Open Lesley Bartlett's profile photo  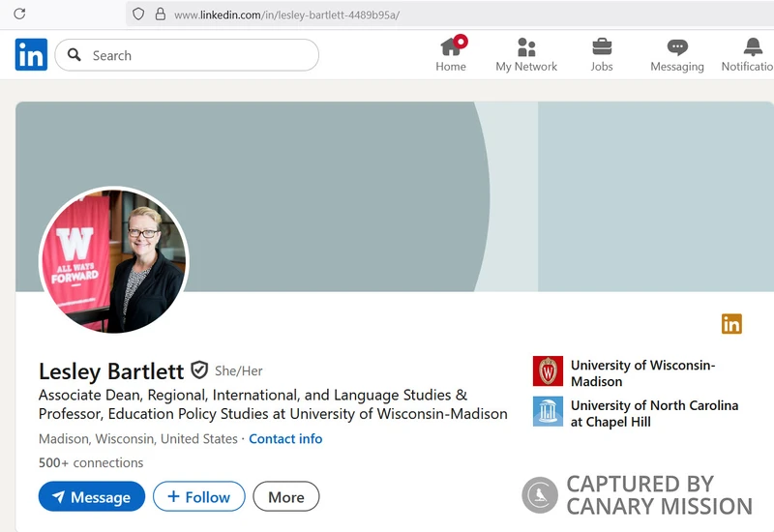click(114, 260)
